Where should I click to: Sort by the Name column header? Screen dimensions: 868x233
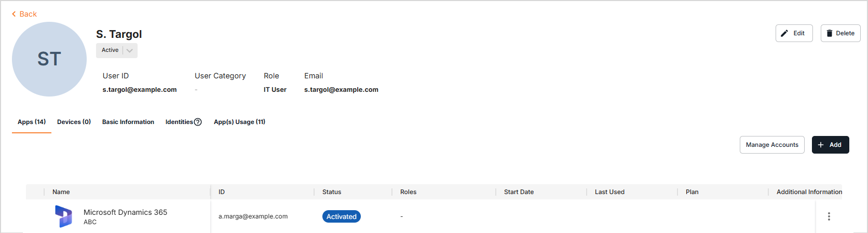(61, 192)
